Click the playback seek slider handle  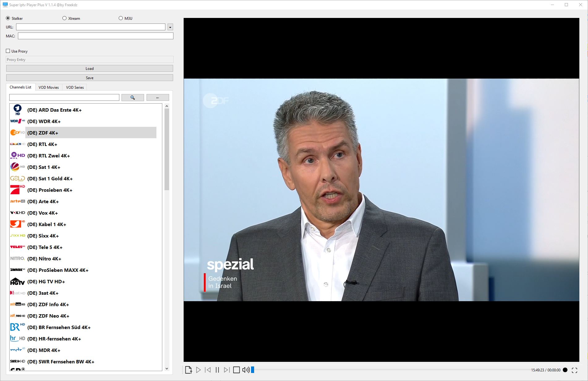[253, 370]
